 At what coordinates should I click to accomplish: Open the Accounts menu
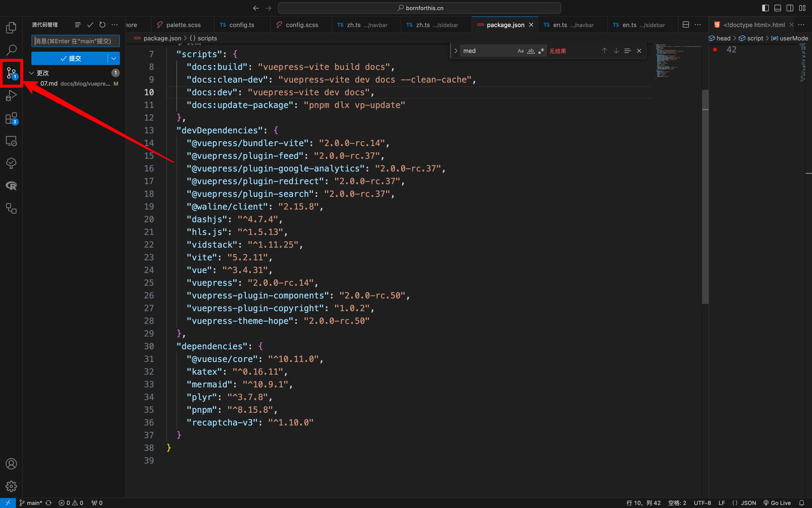click(11, 464)
